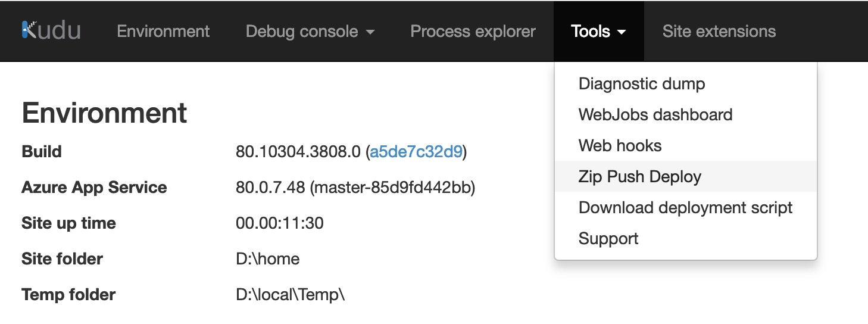Screen dimensions: 868x324
Task: Click the Azure App Service label
Action: click(x=94, y=188)
